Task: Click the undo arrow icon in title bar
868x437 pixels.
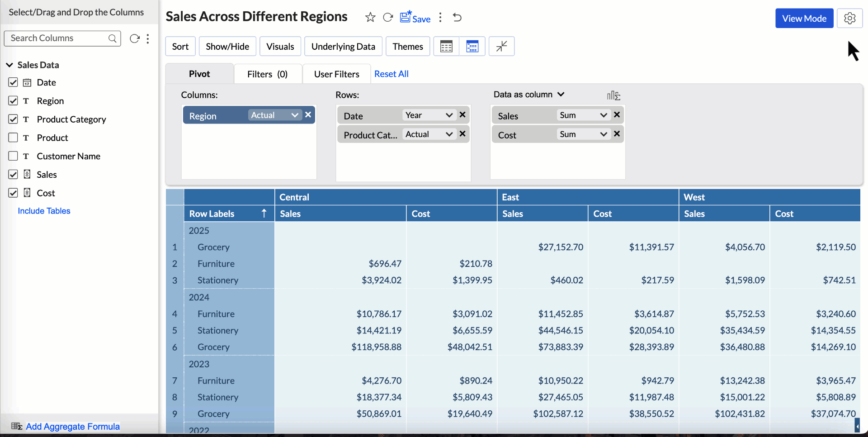Action: point(457,18)
